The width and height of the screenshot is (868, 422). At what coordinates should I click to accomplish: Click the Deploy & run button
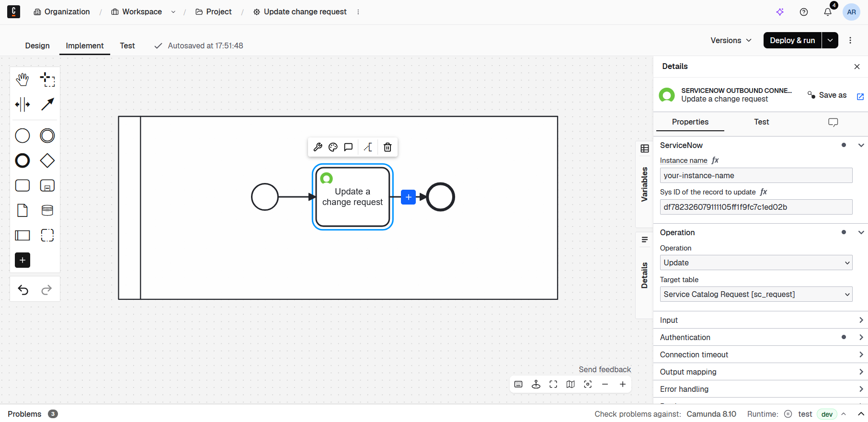coord(792,40)
